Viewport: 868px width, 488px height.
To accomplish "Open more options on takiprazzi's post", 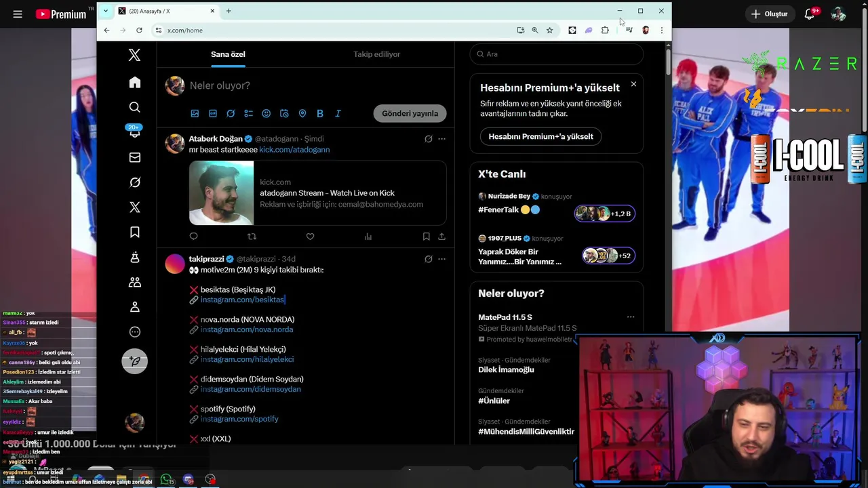I will pos(441,259).
